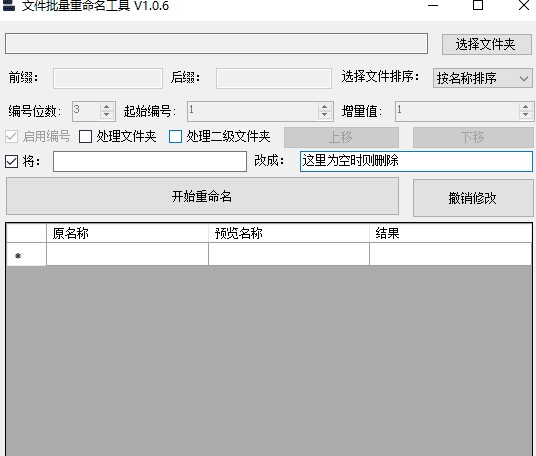
Task: Decrease 起始编号 with the down arrow
Action: click(324, 115)
